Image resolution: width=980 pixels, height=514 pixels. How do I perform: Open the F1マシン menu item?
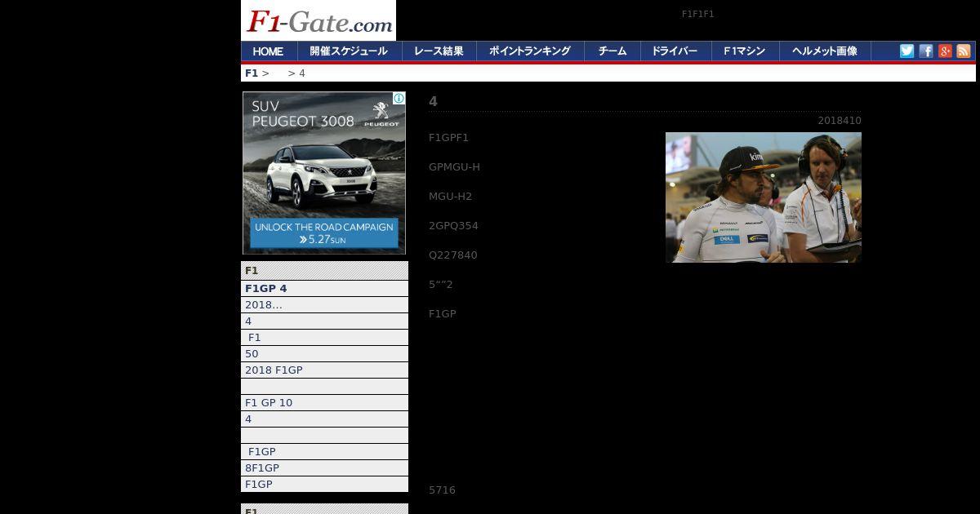[x=744, y=51]
